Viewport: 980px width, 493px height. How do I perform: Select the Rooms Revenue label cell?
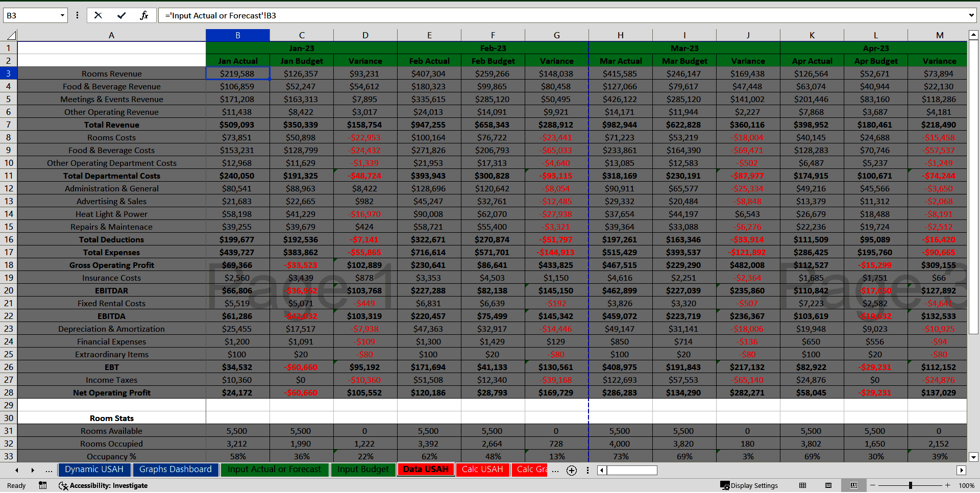112,73
